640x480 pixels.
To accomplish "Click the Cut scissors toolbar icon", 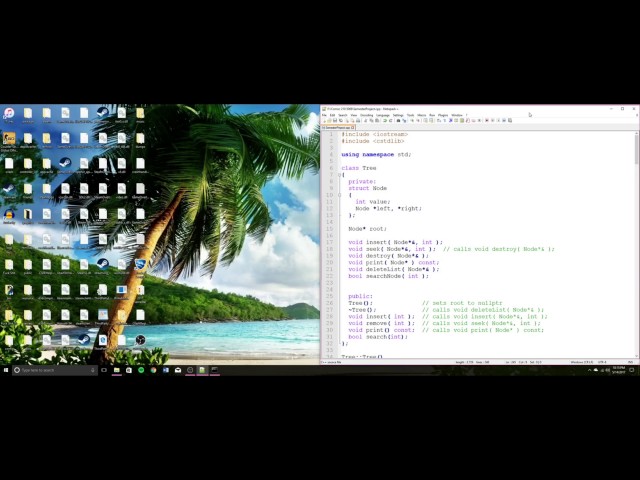I will (x=366, y=120).
